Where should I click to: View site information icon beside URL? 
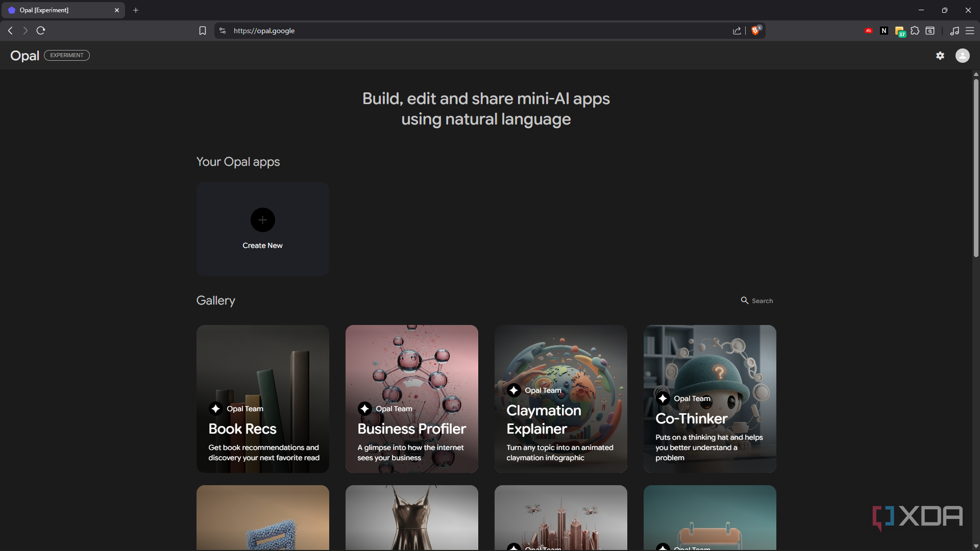click(x=223, y=31)
